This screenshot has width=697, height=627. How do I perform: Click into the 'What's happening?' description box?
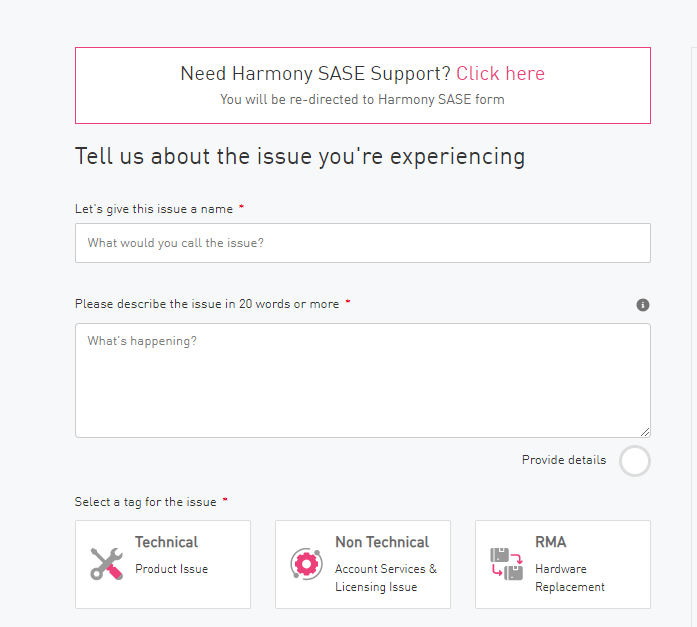point(362,380)
